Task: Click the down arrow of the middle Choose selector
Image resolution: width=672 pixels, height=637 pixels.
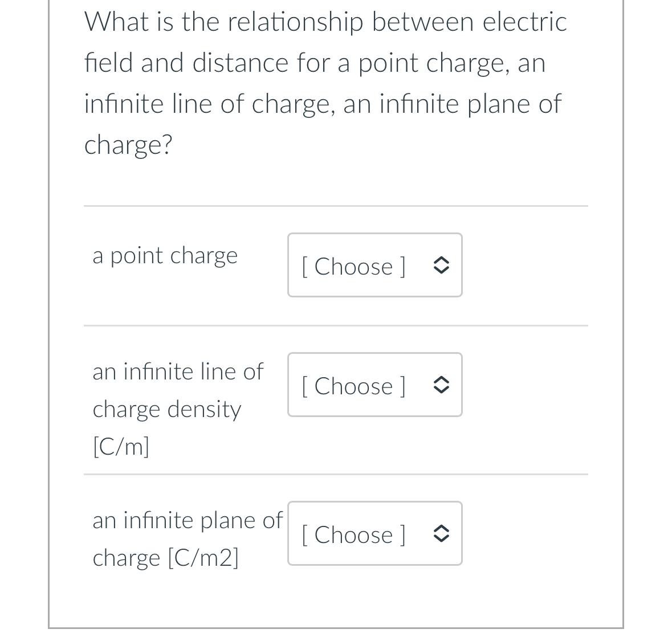Action: tap(441, 391)
